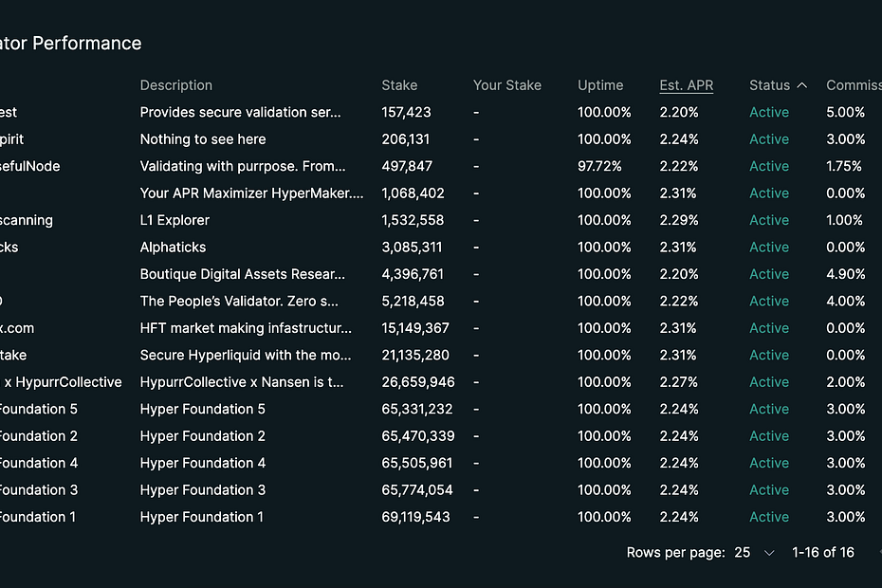
Task: Select Hyper Foundation 2 description cell
Action: click(203, 436)
